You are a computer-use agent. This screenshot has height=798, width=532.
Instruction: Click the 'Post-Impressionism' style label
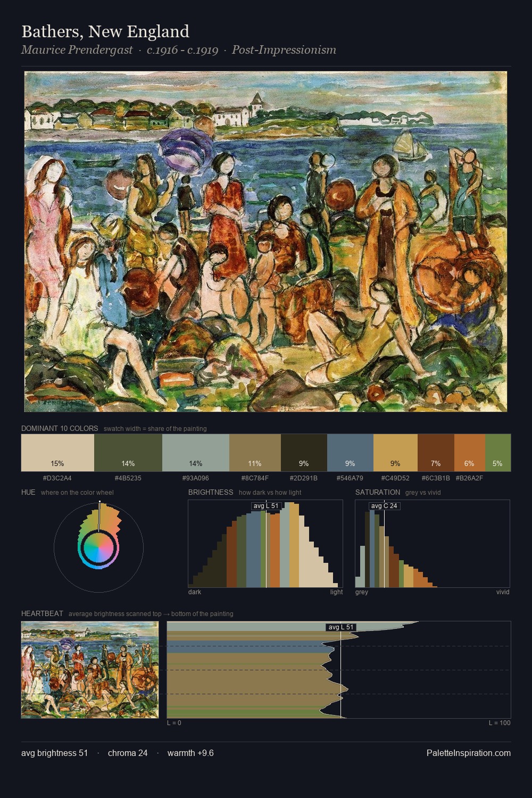click(284, 50)
